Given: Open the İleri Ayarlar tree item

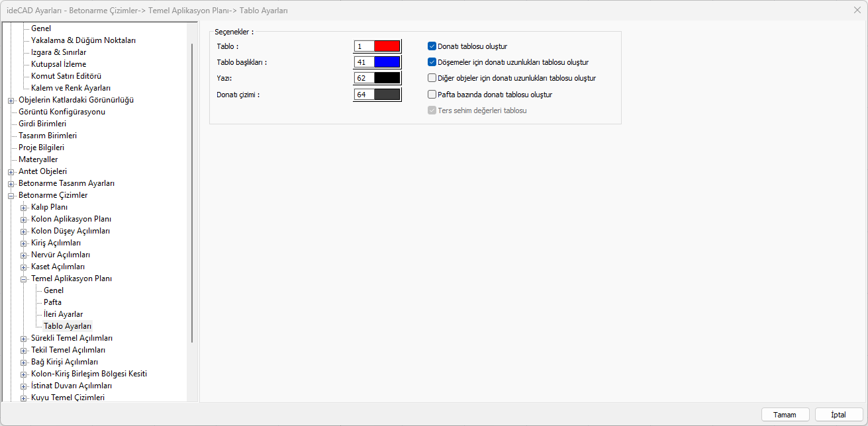Looking at the screenshot, I should (63, 314).
